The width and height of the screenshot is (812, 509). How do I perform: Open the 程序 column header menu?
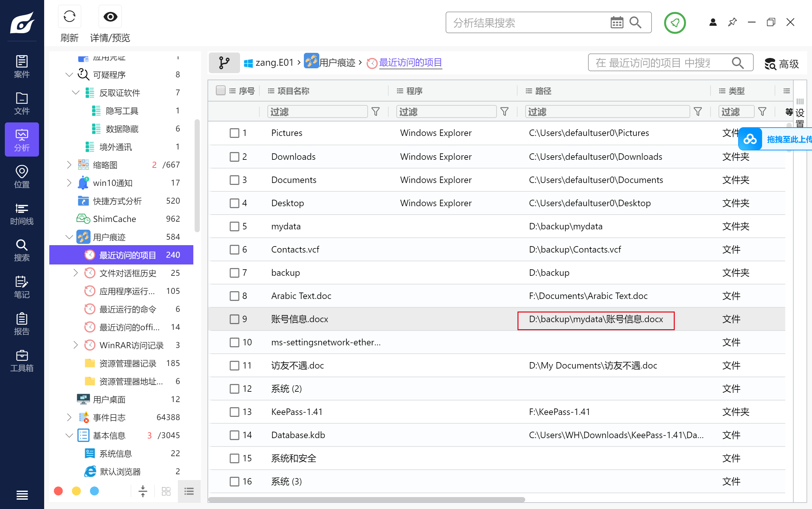pos(400,91)
